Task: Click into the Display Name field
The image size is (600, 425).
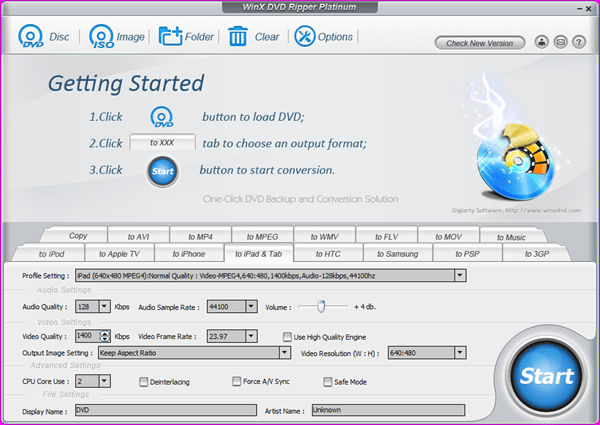Action: 166,410
